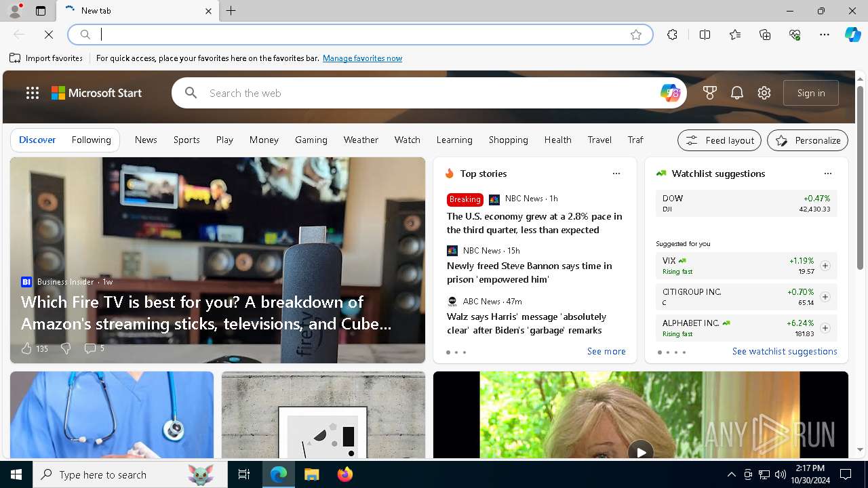Stop loading the page
Image resolution: width=868 pixels, height=488 pixels.
point(49,35)
